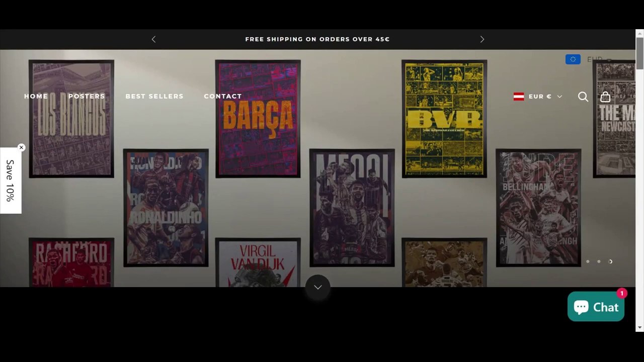This screenshot has width=644, height=362.
Task: Open the Shopify Chat widget
Action: (596, 307)
